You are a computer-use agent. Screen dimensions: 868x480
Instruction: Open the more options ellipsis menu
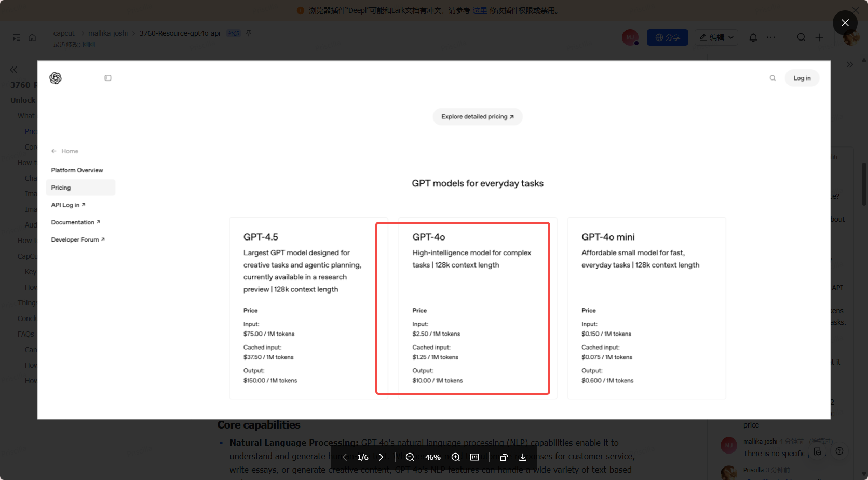pos(771,37)
